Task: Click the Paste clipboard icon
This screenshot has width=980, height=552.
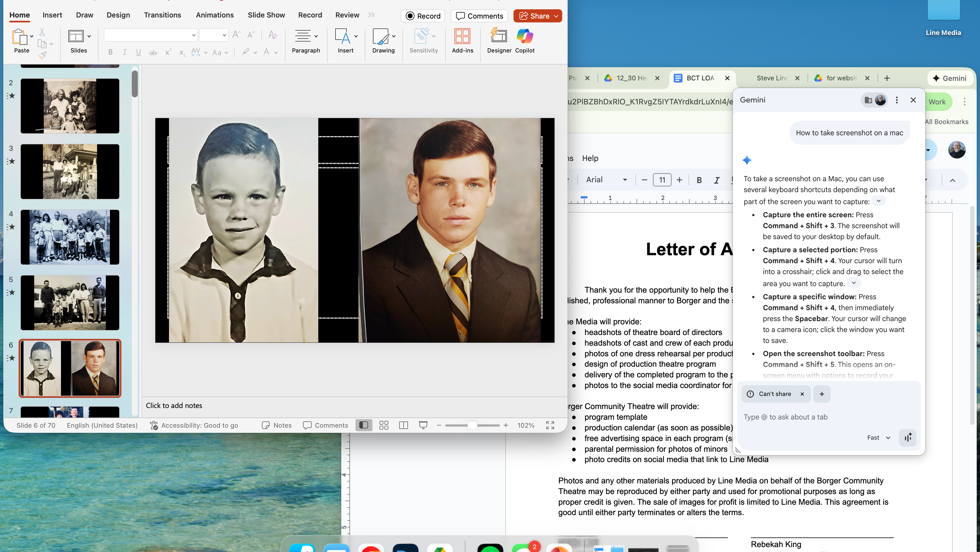Action: click(x=19, y=37)
